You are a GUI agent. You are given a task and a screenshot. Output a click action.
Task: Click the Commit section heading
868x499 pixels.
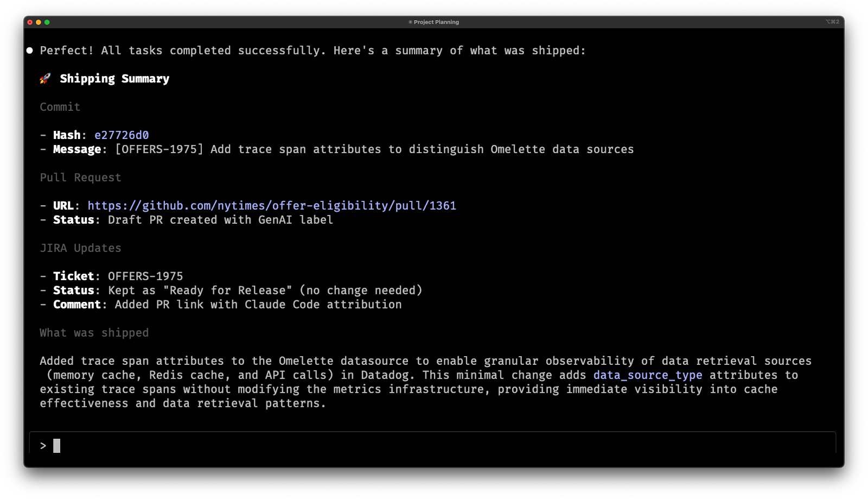[x=60, y=106]
